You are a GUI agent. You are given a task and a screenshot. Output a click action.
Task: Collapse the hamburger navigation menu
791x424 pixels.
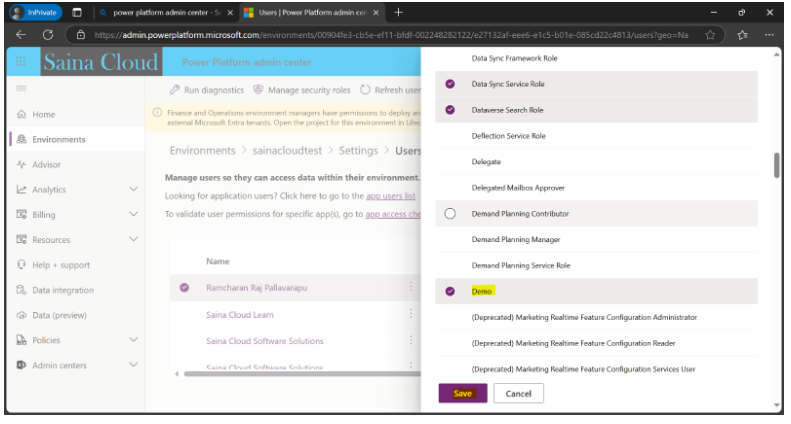point(21,88)
